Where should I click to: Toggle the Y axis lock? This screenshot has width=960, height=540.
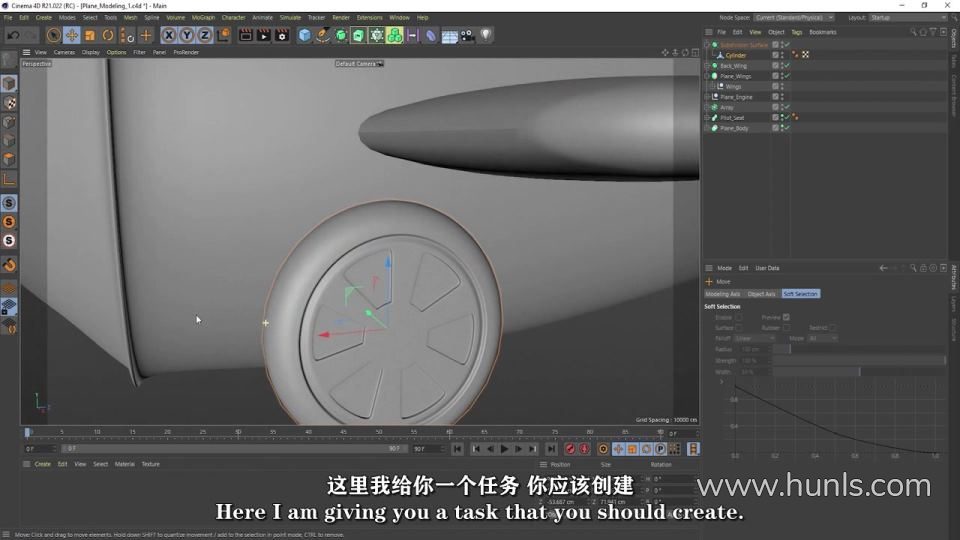click(x=187, y=36)
